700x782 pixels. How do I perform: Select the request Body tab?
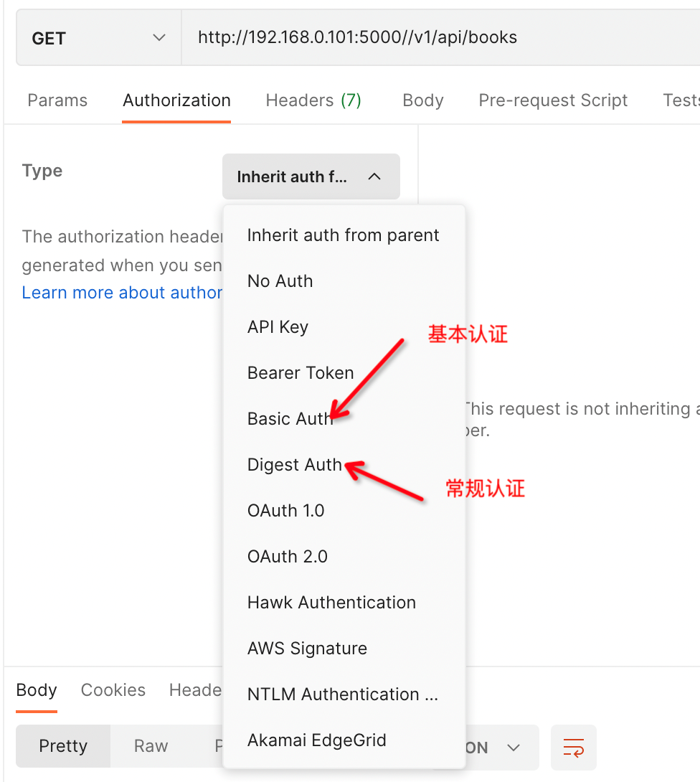[x=422, y=100]
